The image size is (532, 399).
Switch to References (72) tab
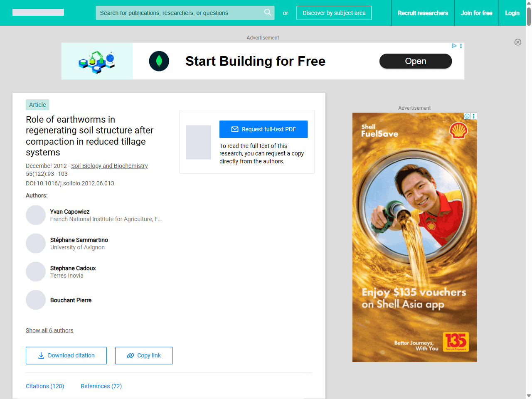(x=101, y=386)
